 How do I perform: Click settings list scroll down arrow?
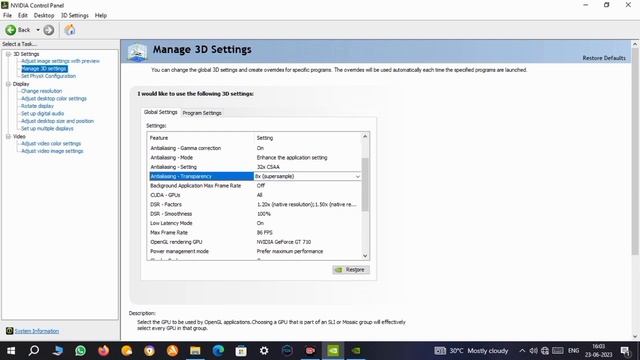coord(365,256)
